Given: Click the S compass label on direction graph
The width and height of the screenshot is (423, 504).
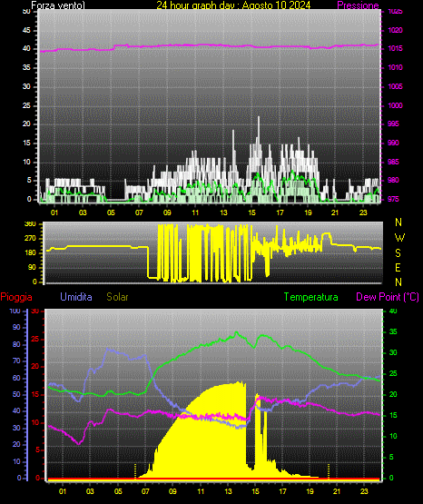Looking at the screenshot, I should [398, 253].
